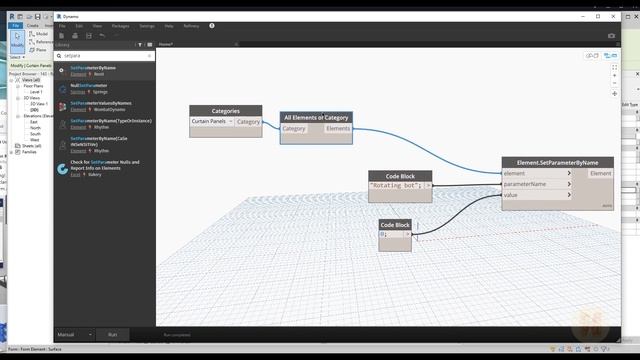Viewport: 640px width, 360px height.
Task: Open lacing arrow for element input port
Action: 569,173
